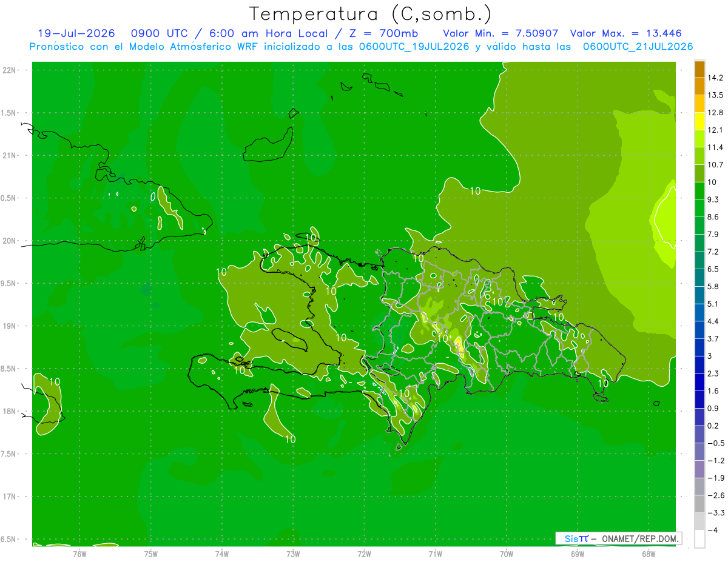Click the 10.7 colorbar label
Image resolution: width=728 pixels, height=562 pixels.
point(715,165)
